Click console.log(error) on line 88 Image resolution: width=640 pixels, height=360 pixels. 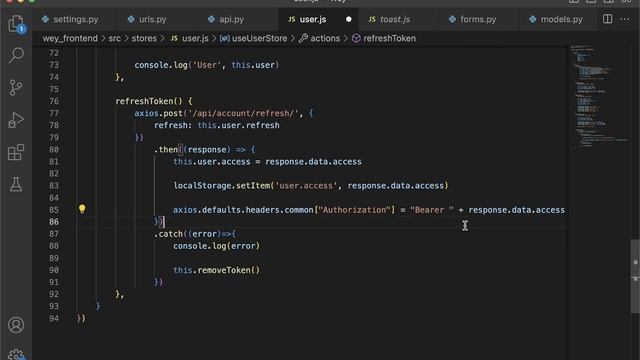[x=216, y=246]
